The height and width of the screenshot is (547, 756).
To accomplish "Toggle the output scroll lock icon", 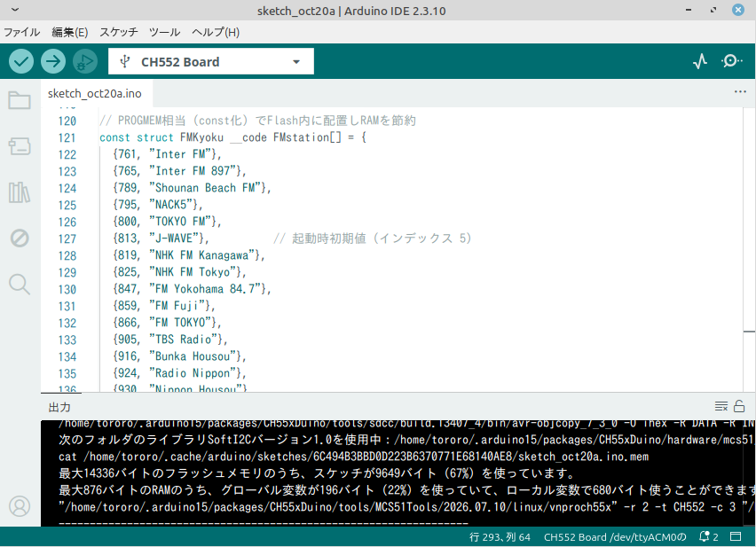I will point(739,406).
